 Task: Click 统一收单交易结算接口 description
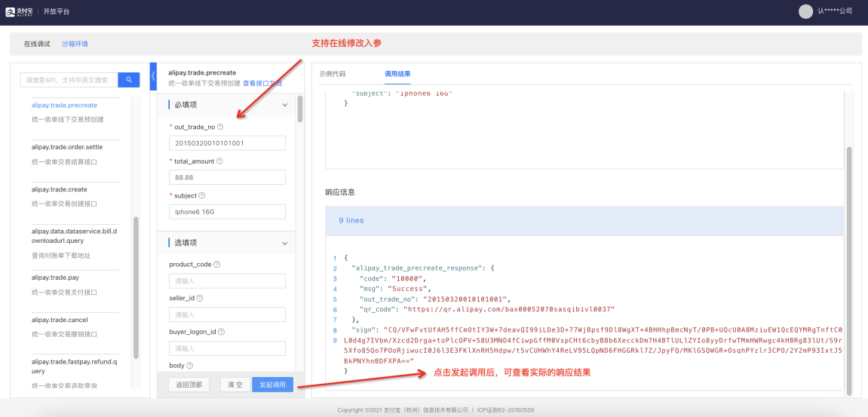(x=64, y=161)
